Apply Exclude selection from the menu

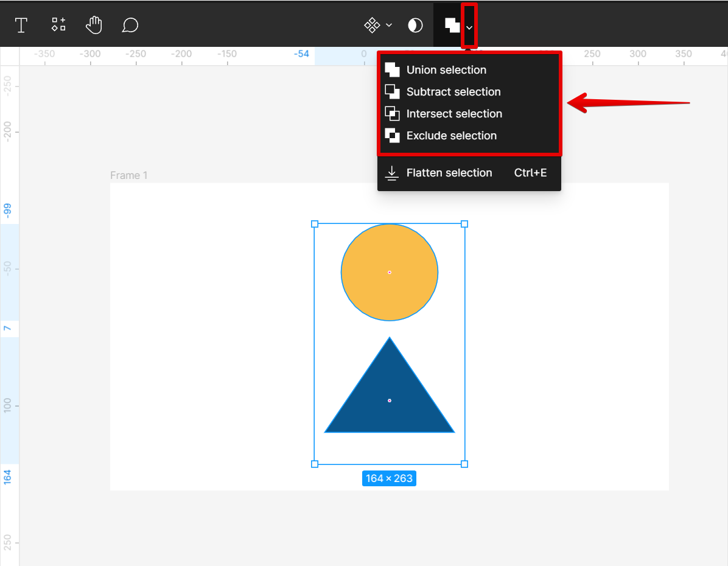[451, 136]
